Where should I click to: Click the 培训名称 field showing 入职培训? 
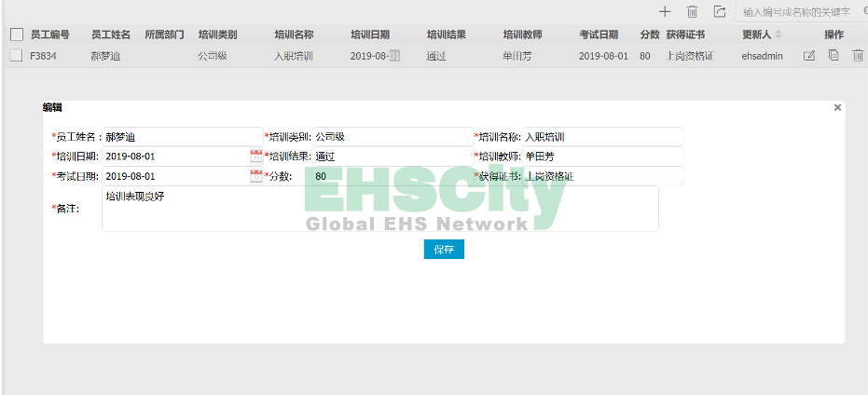coord(602,137)
